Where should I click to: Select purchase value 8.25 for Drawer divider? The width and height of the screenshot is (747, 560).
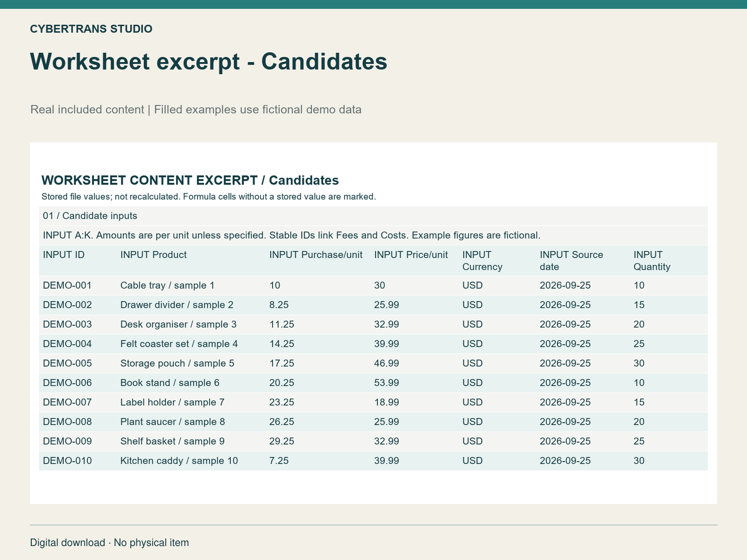(x=279, y=305)
